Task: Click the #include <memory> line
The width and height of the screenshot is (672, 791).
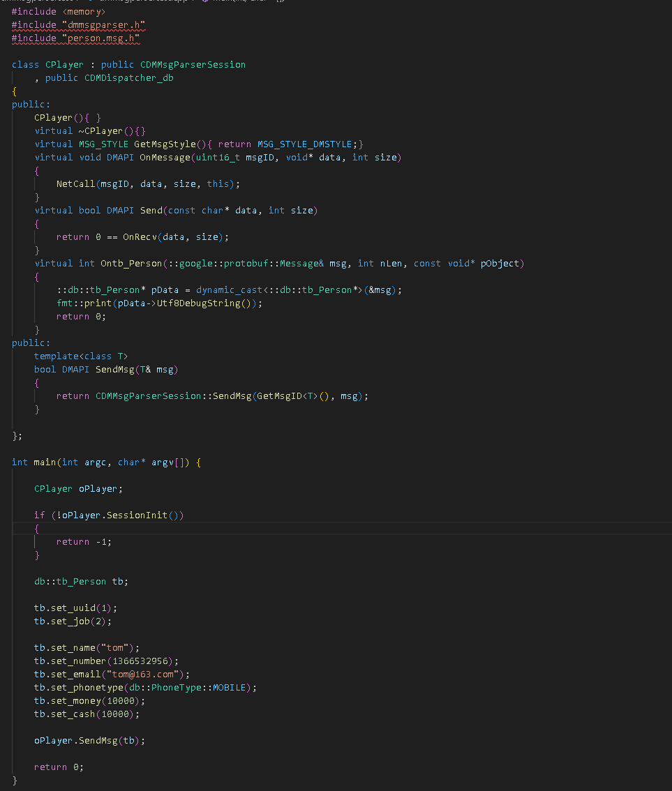Action: pos(59,12)
